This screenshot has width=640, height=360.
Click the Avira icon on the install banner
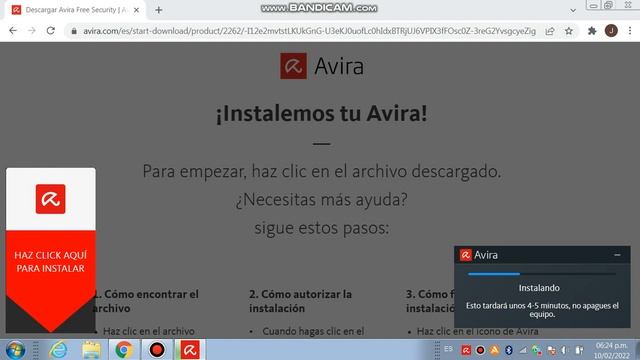(x=51, y=199)
